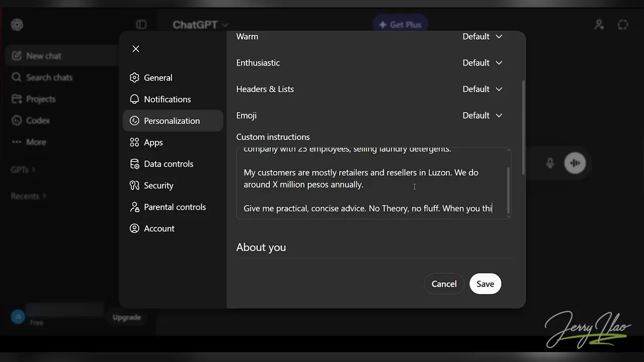Save the custom instructions
Image resolution: width=644 pixels, height=362 pixels.
(x=485, y=284)
